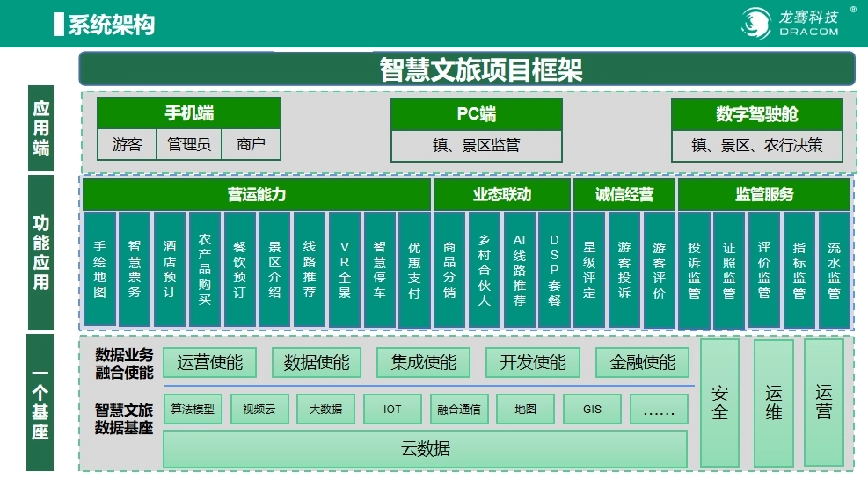Click the 安全 vertical block

click(719, 403)
